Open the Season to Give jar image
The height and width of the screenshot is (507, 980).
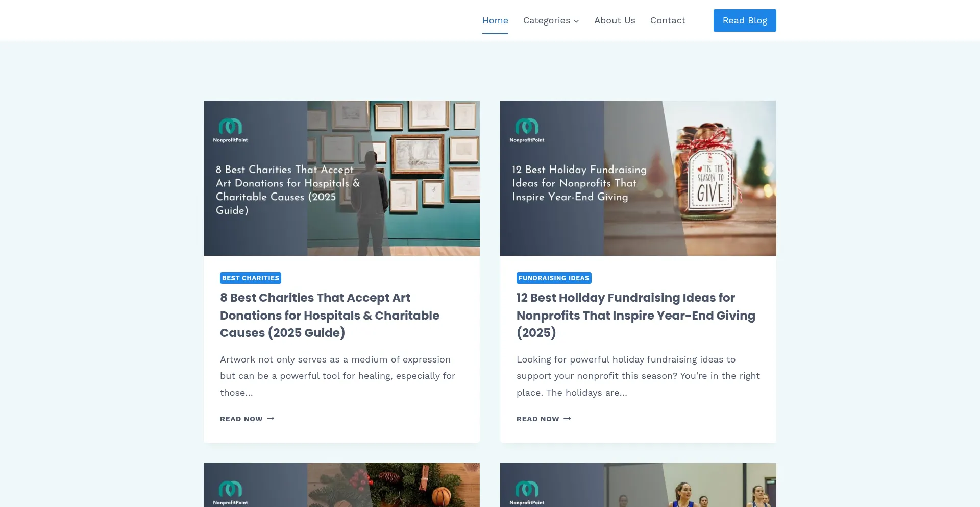tap(638, 178)
